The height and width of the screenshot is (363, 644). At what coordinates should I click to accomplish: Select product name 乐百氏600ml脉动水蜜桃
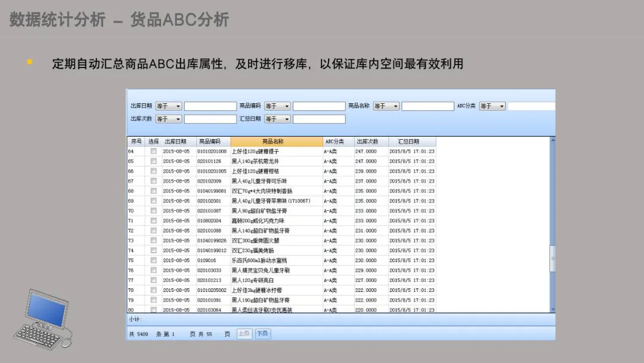(x=259, y=260)
